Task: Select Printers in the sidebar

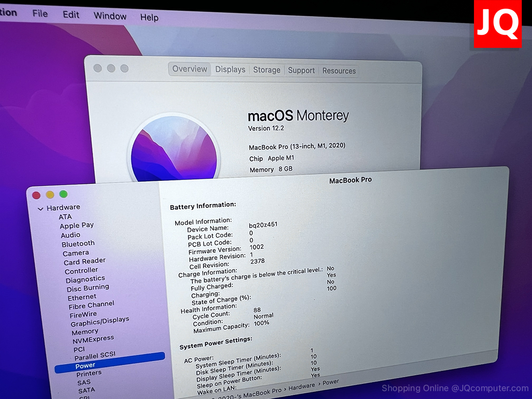Action: (x=89, y=373)
